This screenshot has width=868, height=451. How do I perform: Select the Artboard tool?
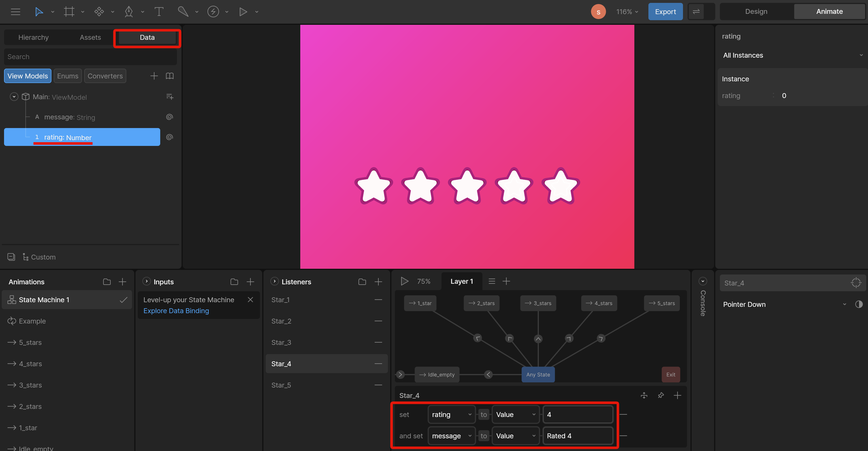tap(69, 12)
